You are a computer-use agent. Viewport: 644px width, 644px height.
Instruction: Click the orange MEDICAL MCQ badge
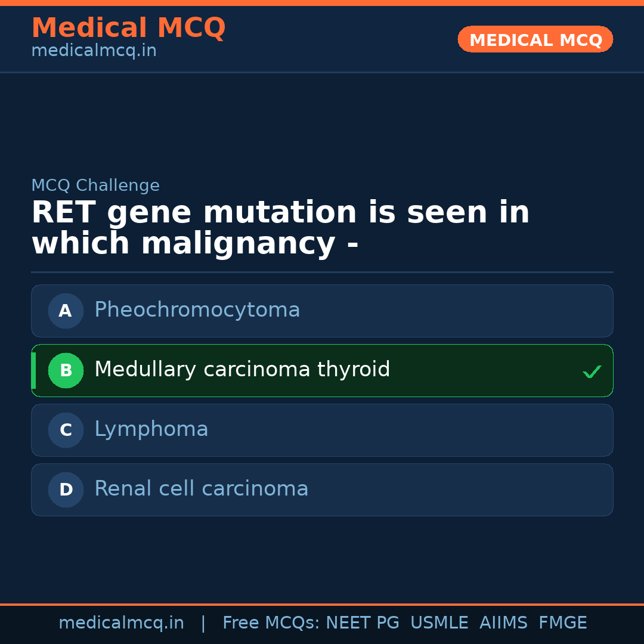(535, 40)
